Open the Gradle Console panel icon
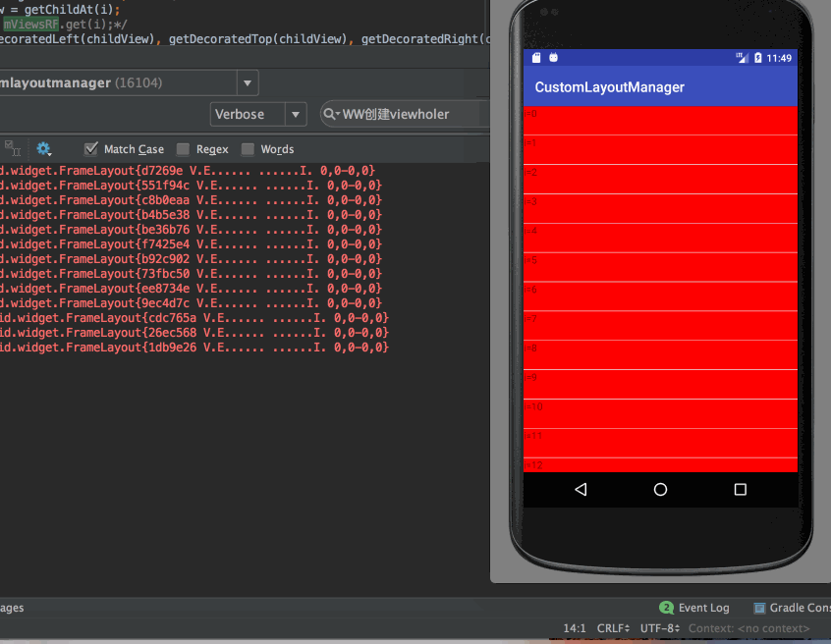 point(760,608)
